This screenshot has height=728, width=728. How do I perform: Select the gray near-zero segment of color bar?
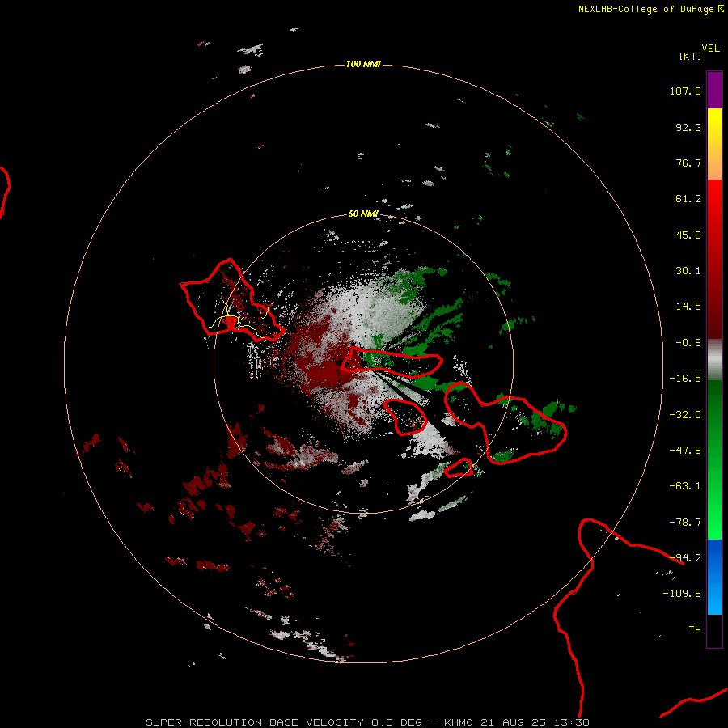pos(714,360)
